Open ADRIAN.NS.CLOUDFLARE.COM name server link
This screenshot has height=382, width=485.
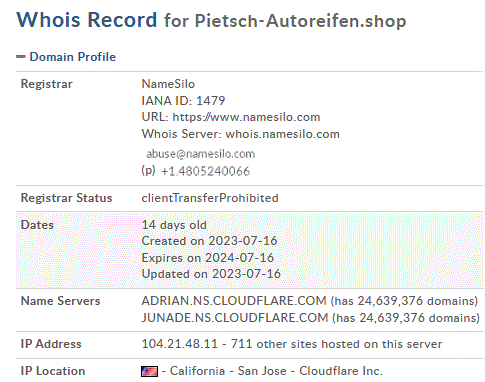(234, 301)
